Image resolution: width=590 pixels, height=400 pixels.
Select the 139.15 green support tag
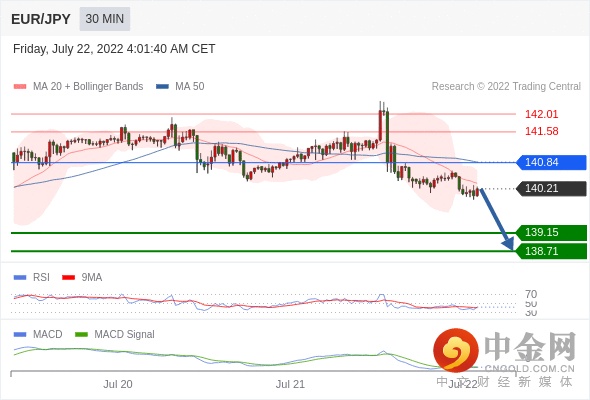click(x=551, y=232)
